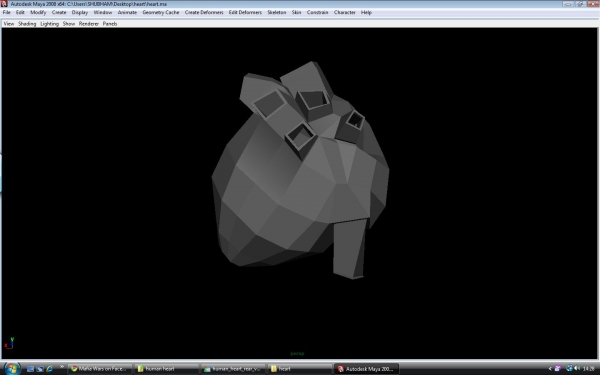The image size is (600, 375).
Task: Click the network tray icon
Action: point(569,369)
